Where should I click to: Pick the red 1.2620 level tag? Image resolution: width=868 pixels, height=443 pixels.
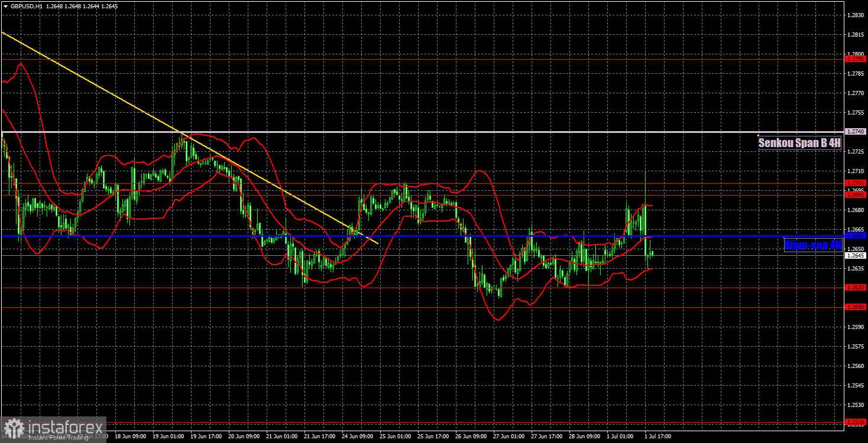pyautogui.click(x=855, y=288)
